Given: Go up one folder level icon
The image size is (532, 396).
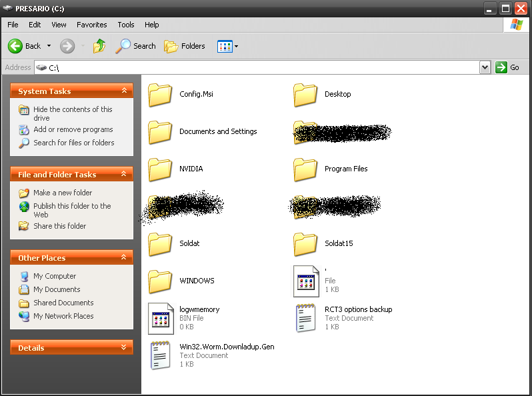Looking at the screenshot, I should point(99,46).
